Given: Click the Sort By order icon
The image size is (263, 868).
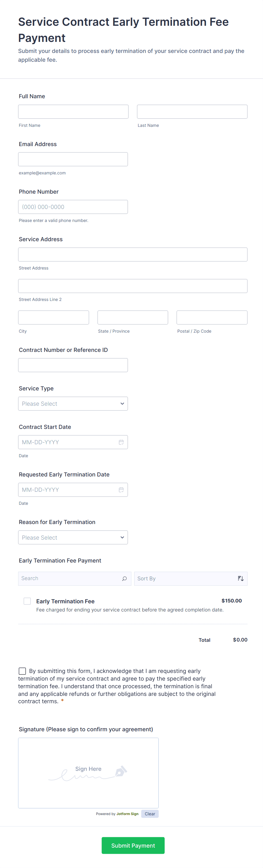Looking at the screenshot, I should click(240, 579).
